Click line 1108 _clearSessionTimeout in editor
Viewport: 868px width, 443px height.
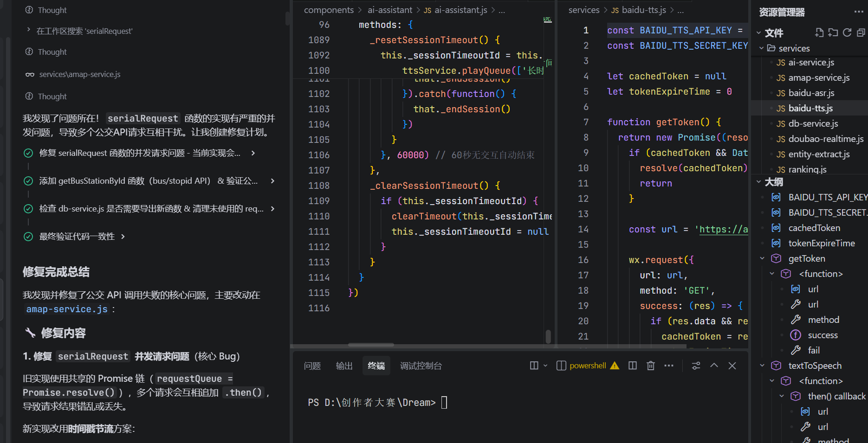[x=435, y=186]
